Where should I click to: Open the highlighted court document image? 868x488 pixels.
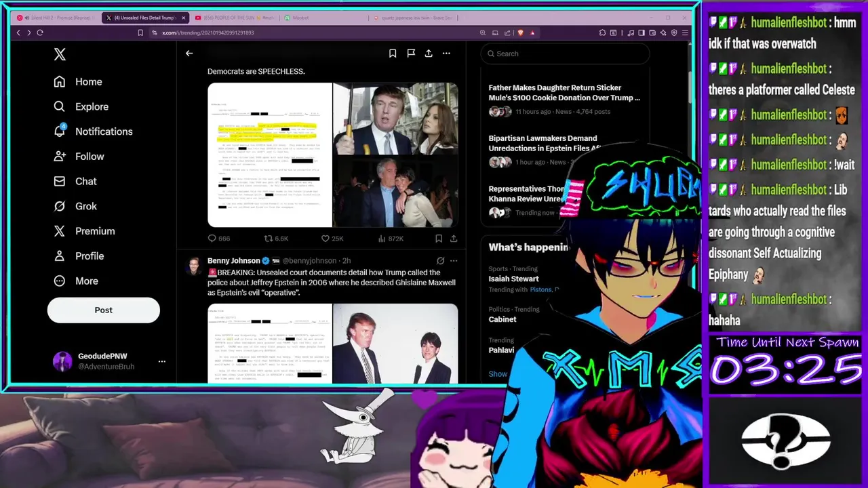point(270,155)
